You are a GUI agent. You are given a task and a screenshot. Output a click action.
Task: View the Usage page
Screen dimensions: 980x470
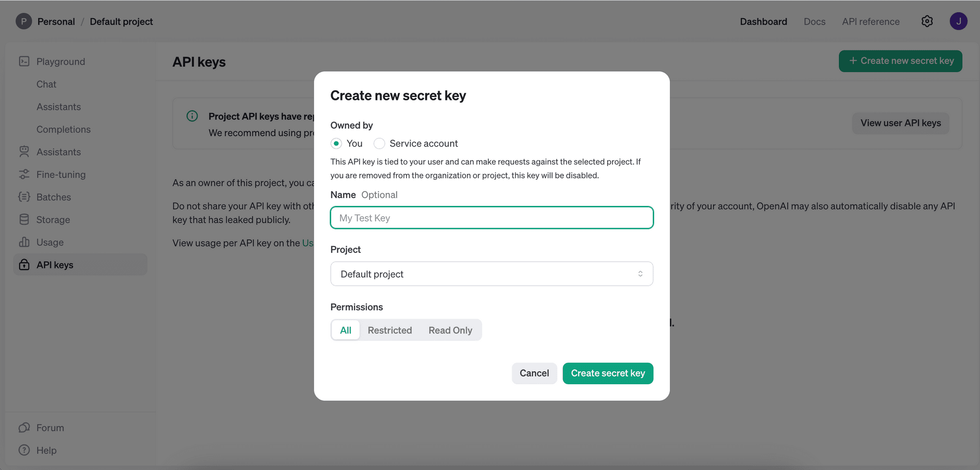[x=50, y=242]
